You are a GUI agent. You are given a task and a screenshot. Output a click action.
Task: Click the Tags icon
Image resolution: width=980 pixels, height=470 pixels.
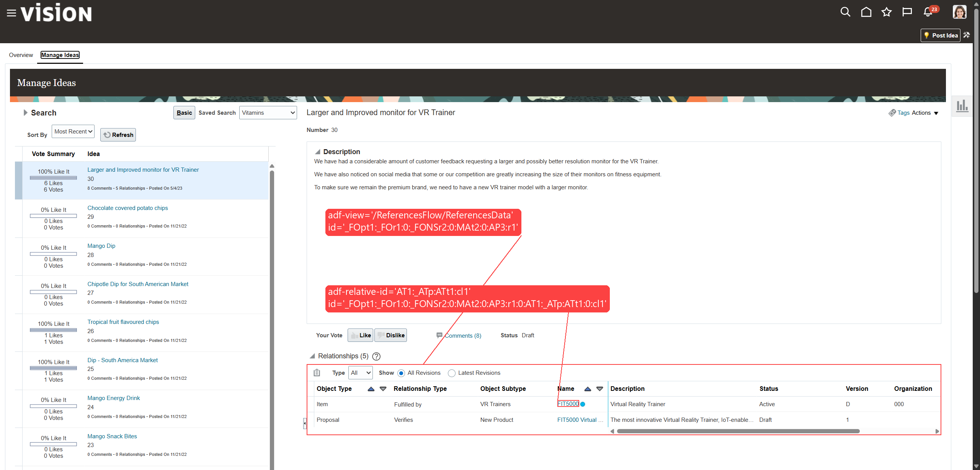pos(892,113)
